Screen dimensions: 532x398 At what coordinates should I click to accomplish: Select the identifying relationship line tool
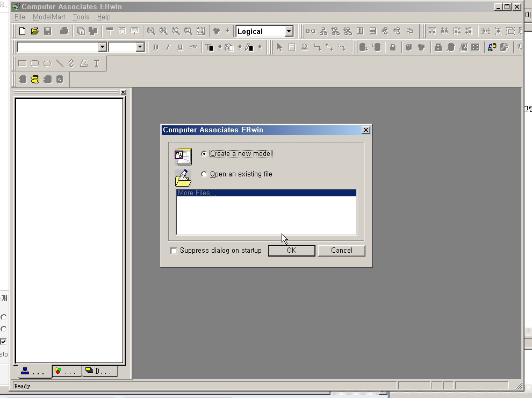317,47
